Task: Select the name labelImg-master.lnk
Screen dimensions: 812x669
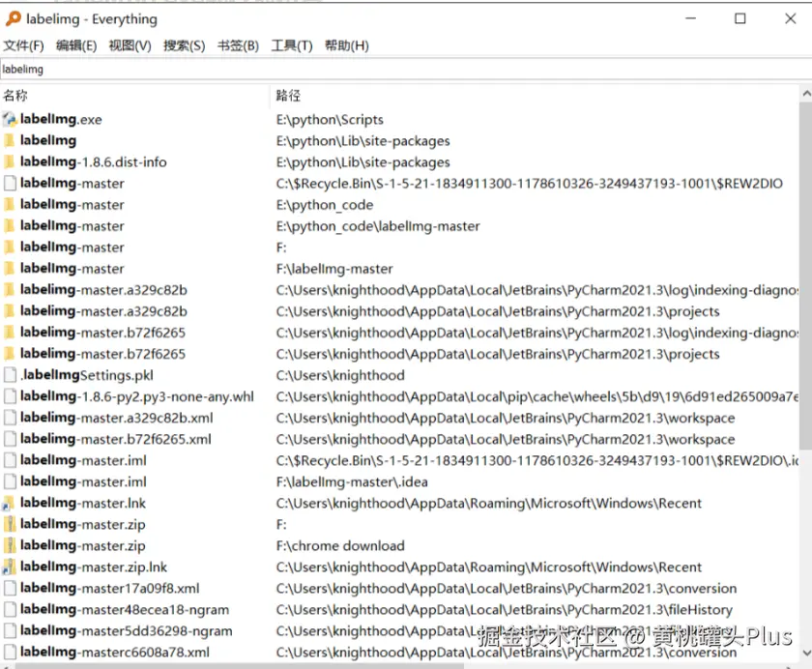Action: click(x=83, y=503)
